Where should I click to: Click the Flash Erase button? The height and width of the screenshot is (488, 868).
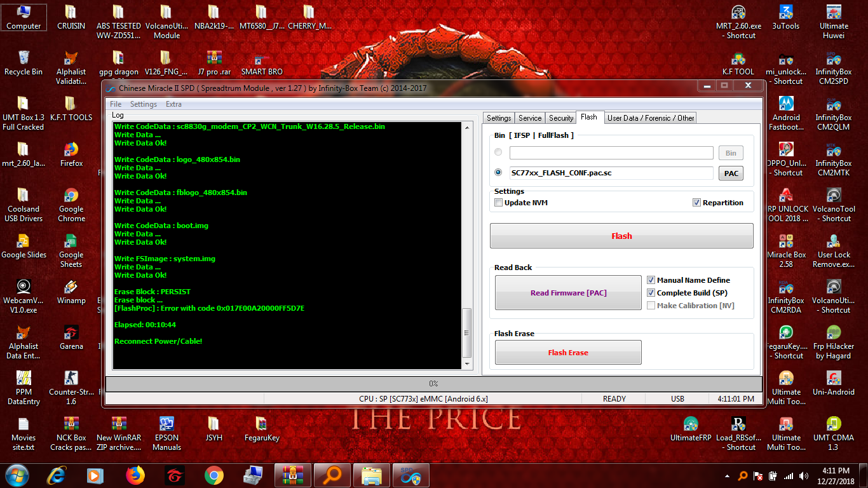click(x=569, y=353)
